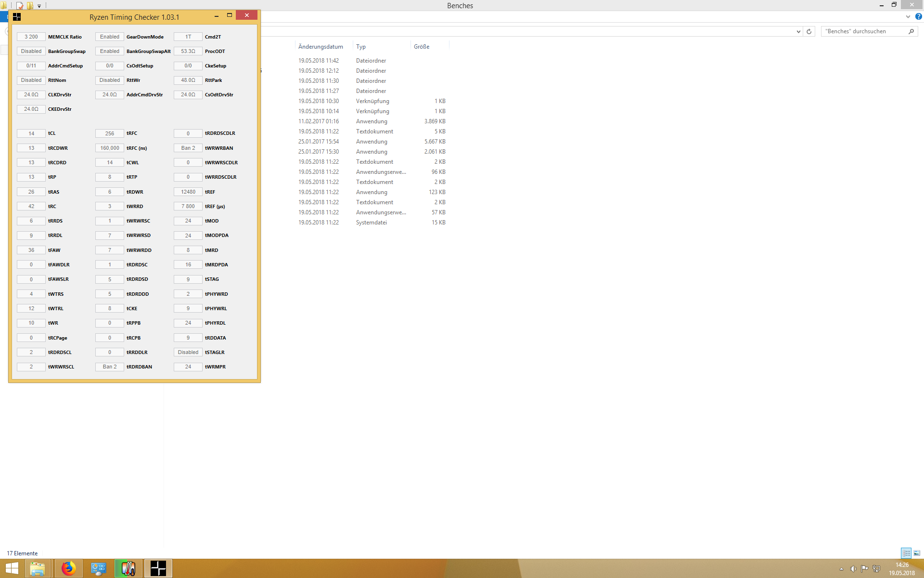
Task: Click the "Benches" durchsuchen search field
Action: coord(864,31)
